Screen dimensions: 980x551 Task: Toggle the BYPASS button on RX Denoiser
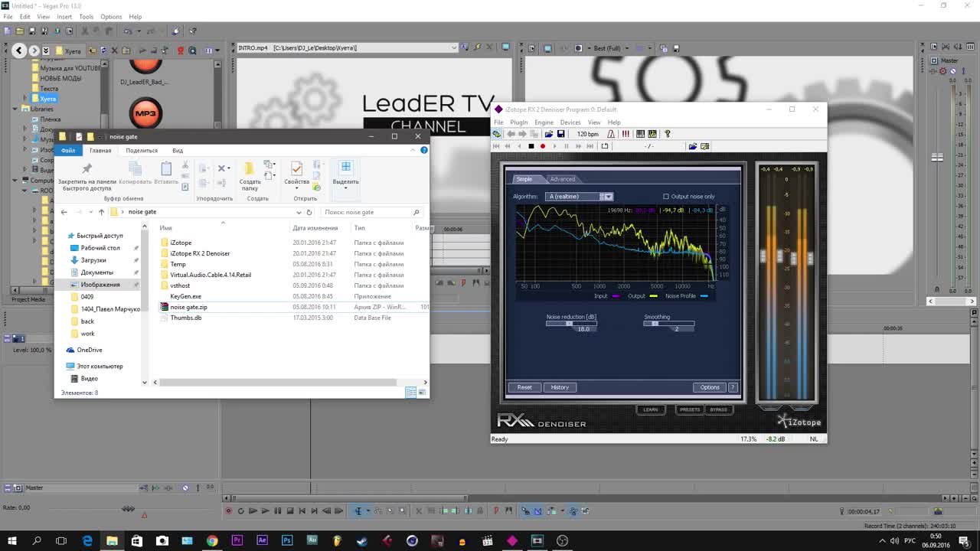(718, 409)
